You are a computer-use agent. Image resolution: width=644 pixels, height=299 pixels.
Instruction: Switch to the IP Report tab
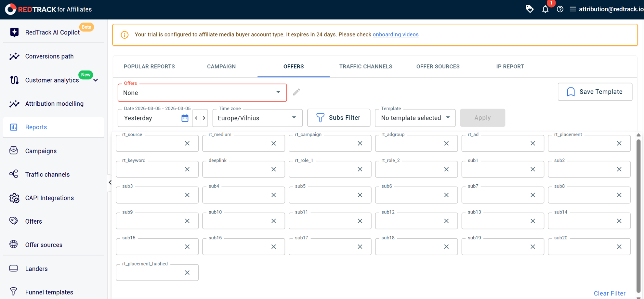pos(510,66)
